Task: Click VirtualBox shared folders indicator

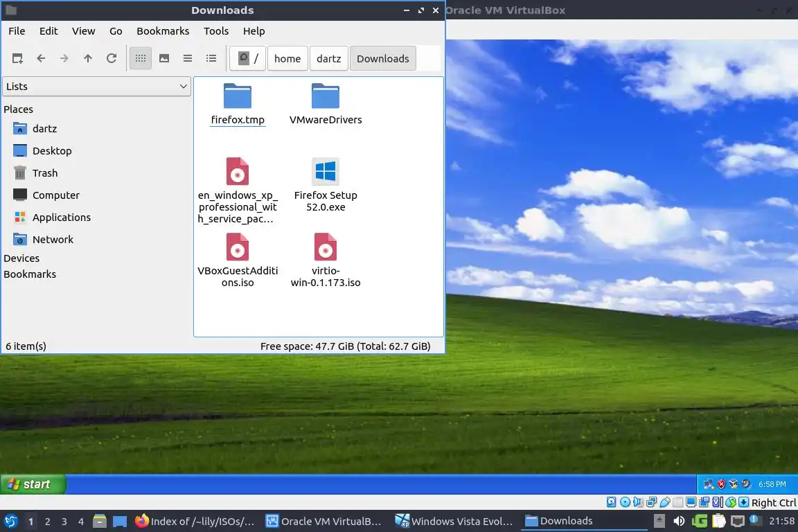Action: pyautogui.click(x=678, y=502)
